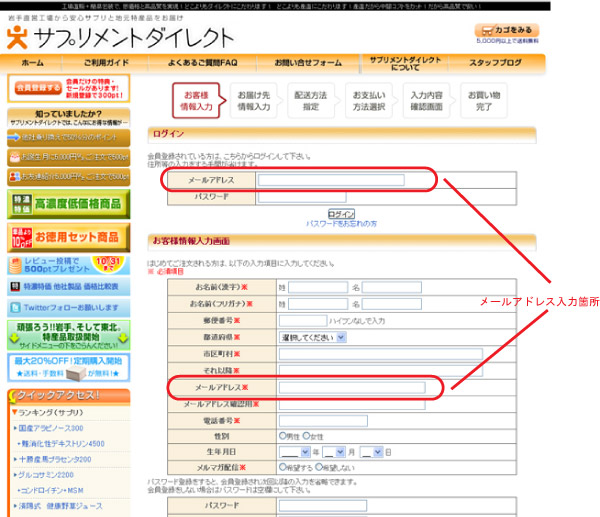Open お問い合せフォーム menu item
This screenshot has width=600, height=517.
(x=308, y=63)
